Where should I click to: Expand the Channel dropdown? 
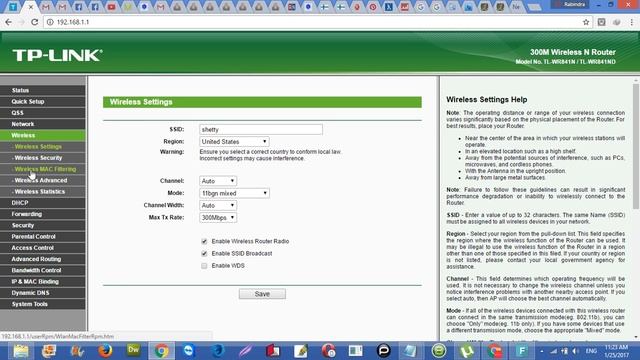(218, 181)
